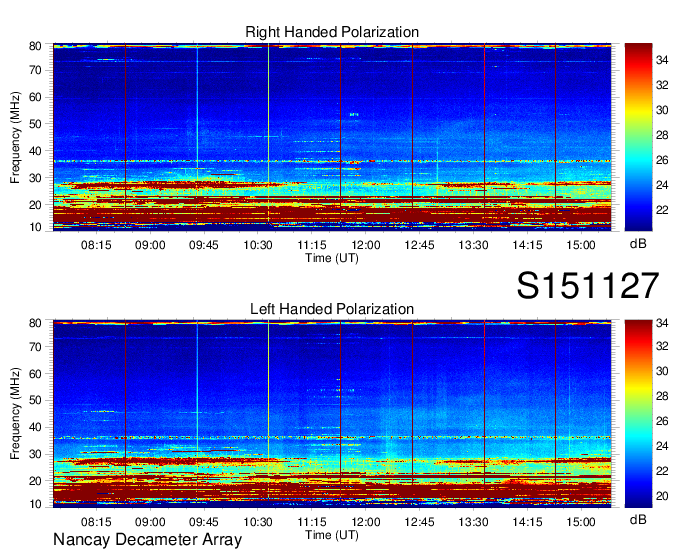The image size is (680, 552).
Task: Click the "dB" unit under the lower colorbar
Action: pos(638,519)
